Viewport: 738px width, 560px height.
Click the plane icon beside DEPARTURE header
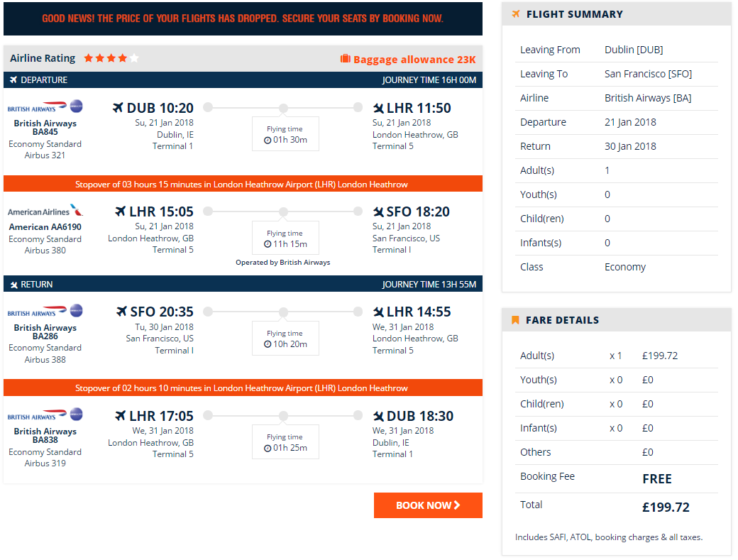coord(13,80)
